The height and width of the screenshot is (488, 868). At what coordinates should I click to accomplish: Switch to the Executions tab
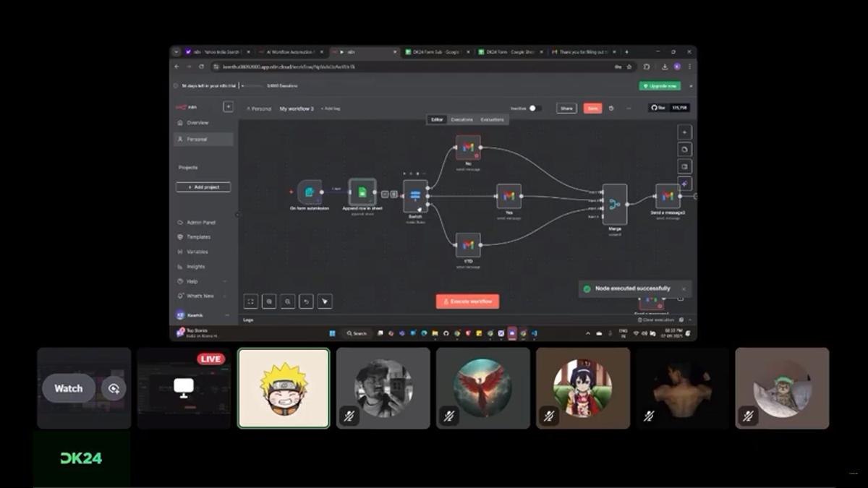[x=461, y=119]
